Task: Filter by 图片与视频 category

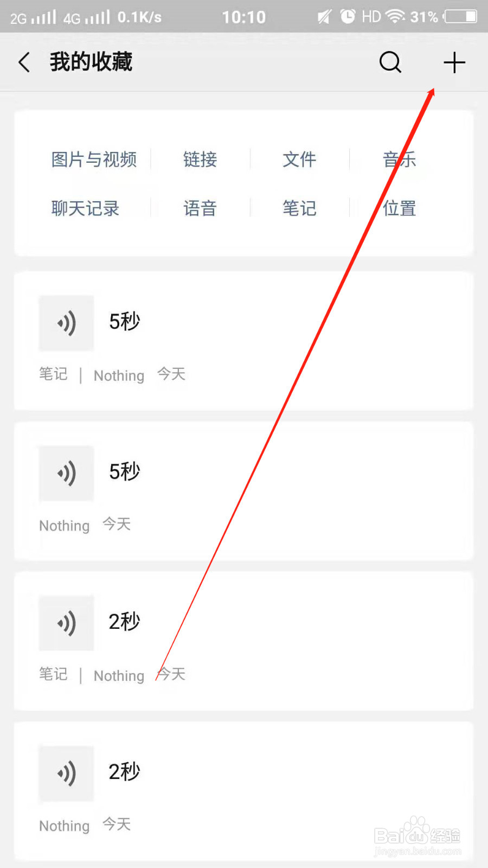Action: point(94,159)
